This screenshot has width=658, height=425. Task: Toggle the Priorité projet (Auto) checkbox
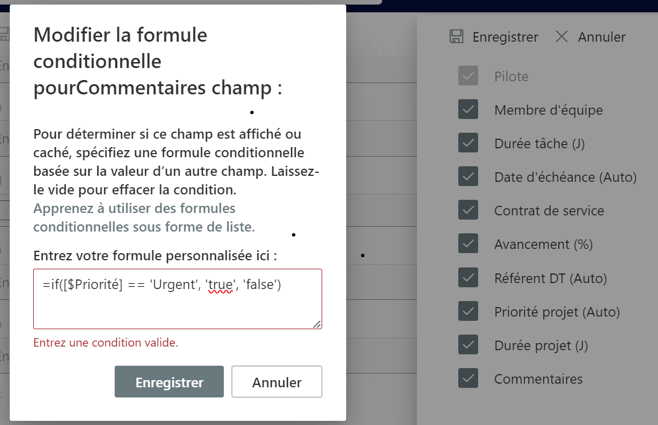coord(468,311)
